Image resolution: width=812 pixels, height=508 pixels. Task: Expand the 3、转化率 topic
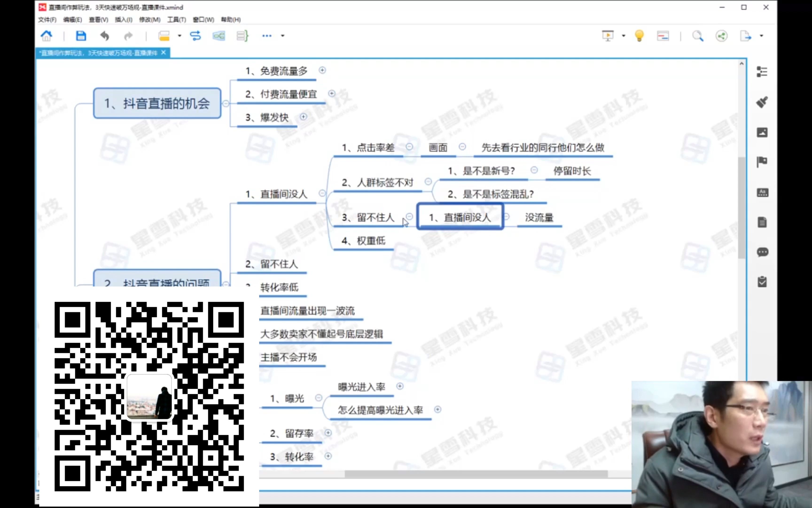[328, 456]
